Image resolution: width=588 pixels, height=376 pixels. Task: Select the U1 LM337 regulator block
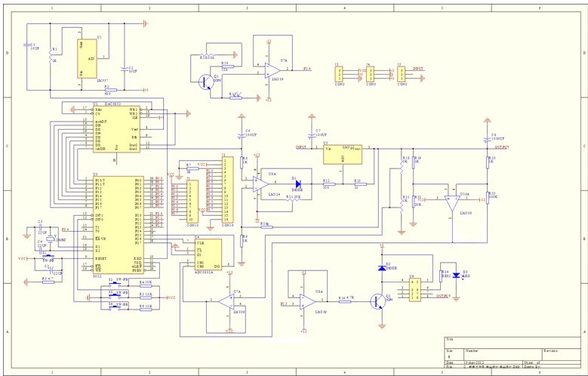pyautogui.click(x=87, y=59)
